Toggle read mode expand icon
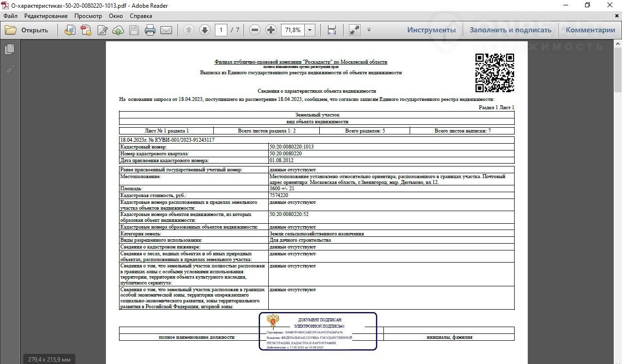This screenshot has width=622, height=364. coord(355,30)
